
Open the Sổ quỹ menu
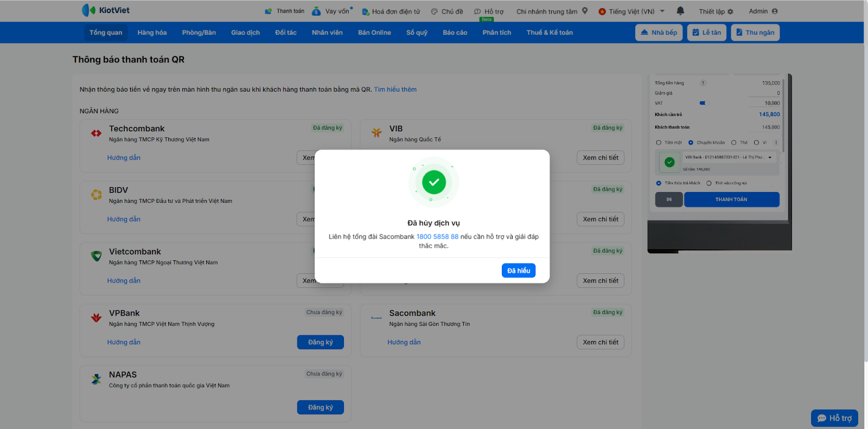[417, 33]
